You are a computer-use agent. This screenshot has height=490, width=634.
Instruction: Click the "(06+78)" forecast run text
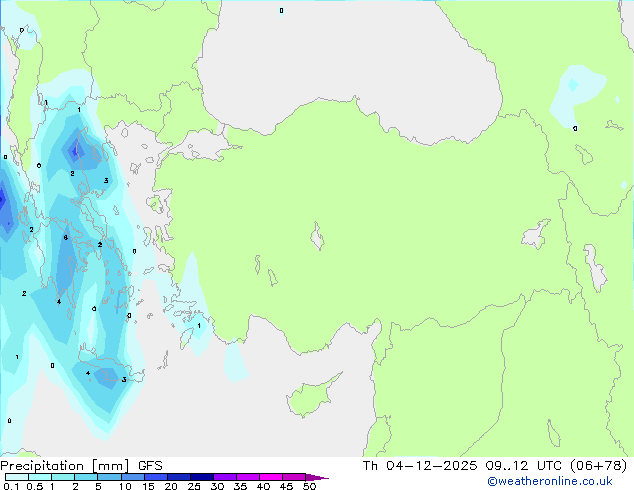(x=598, y=466)
